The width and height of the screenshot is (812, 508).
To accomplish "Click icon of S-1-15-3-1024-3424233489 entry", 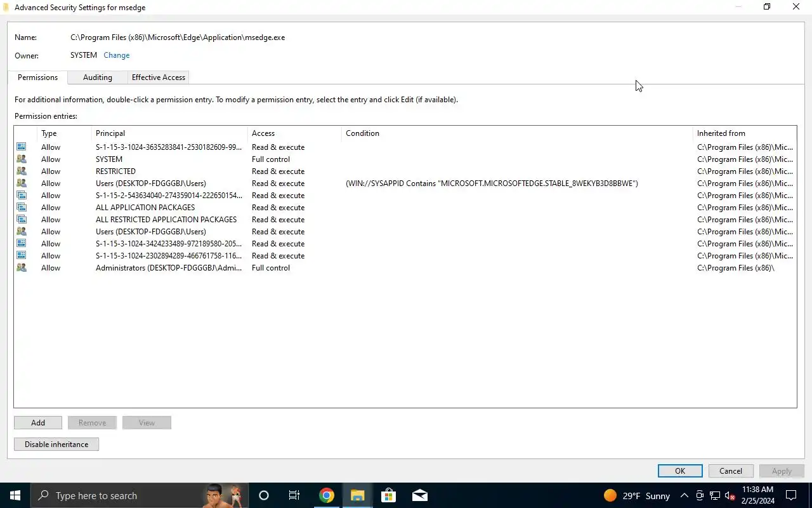I will [22, 244].
